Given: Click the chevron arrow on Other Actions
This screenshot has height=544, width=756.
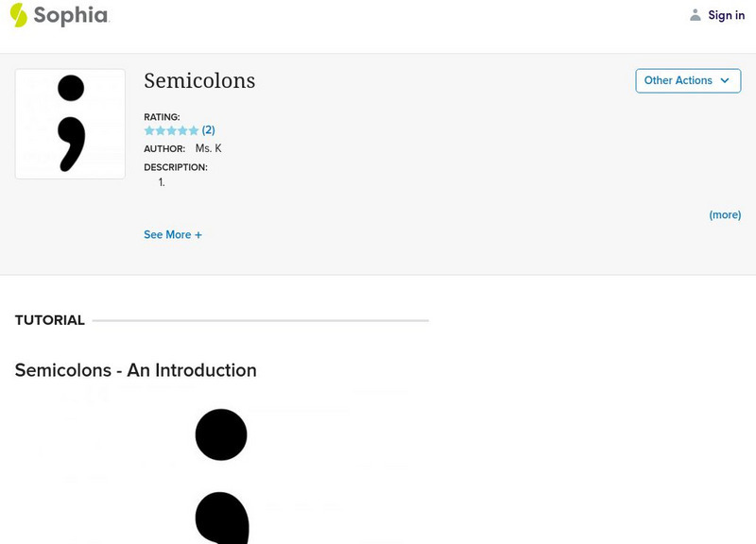Looking at the screenshot, I should 725,81.
